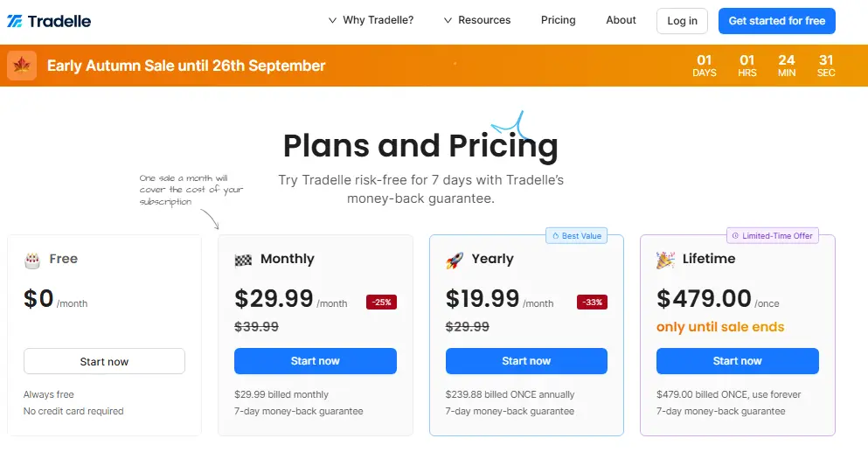
Task: Click the cake icon beside Free
Action: (x=32, y=260)
